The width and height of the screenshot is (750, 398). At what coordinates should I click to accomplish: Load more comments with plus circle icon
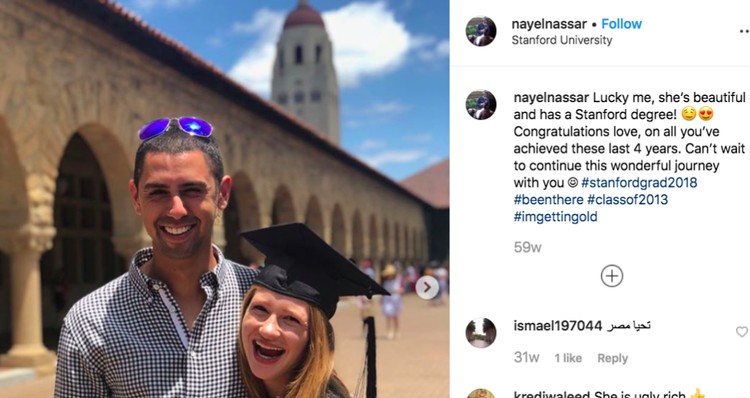[x=612, y=276]
